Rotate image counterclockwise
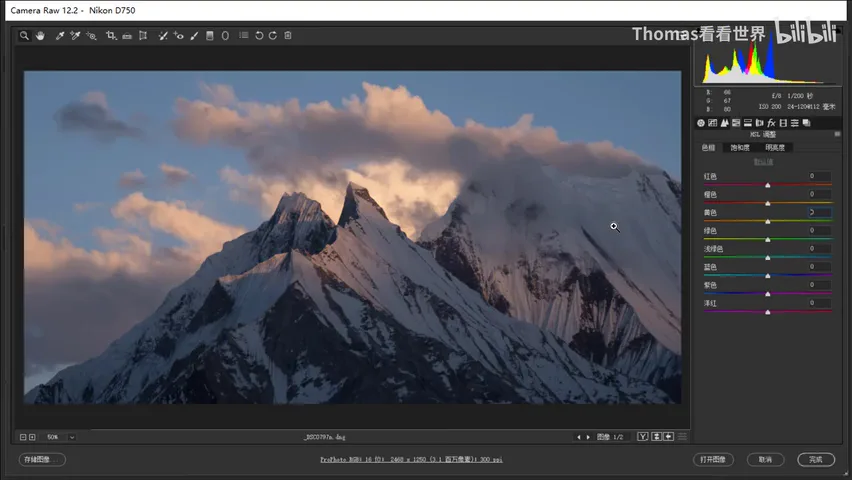852x480 pixels. 259,35
